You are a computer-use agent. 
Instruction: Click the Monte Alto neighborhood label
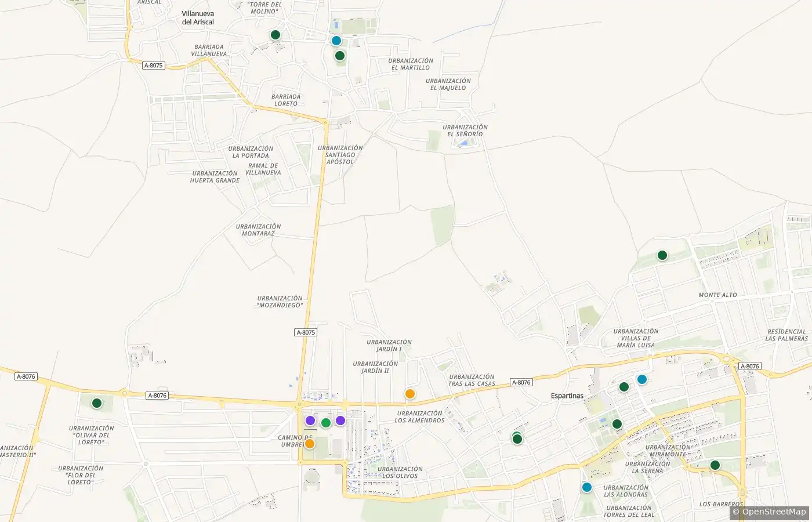[717, 295]
